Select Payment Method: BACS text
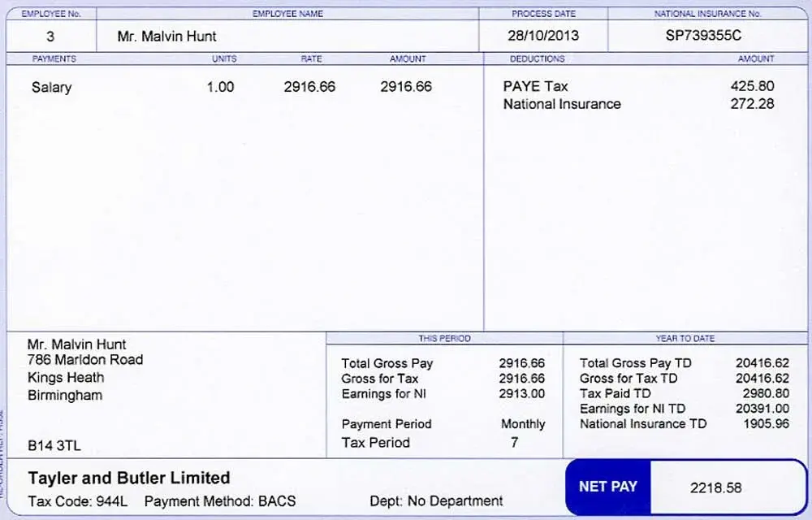This screenshot has height=520, width=812. click(x=220, y=501)
